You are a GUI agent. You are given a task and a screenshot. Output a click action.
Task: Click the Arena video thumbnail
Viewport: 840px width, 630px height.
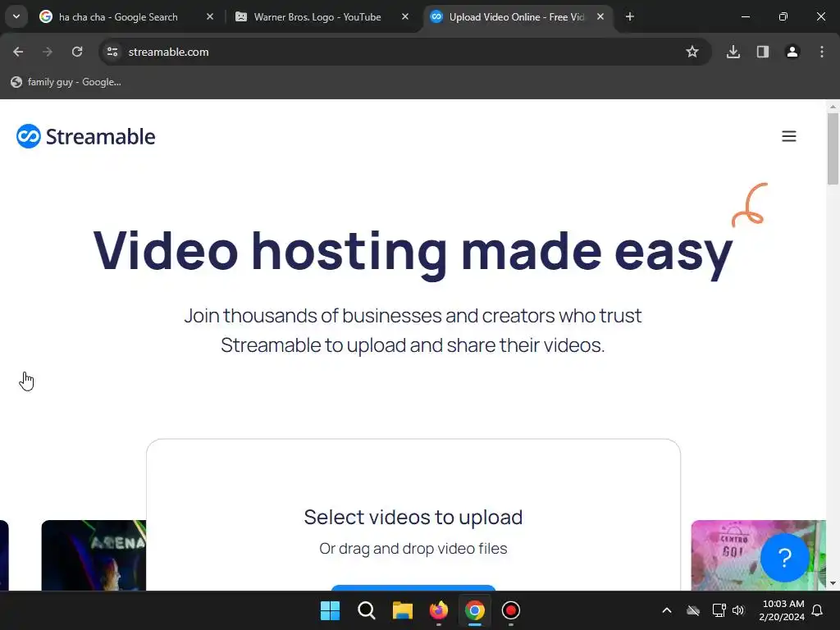pos(94,555)
